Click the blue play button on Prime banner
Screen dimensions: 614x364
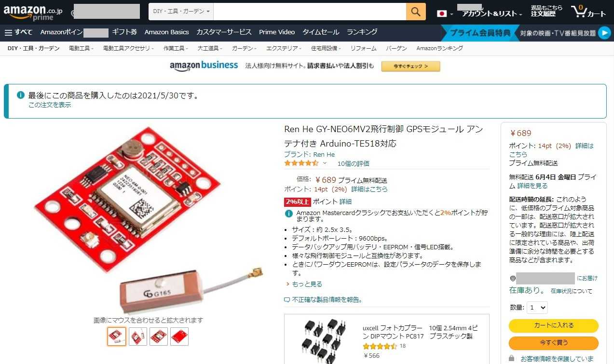click(x=604, y=33)
